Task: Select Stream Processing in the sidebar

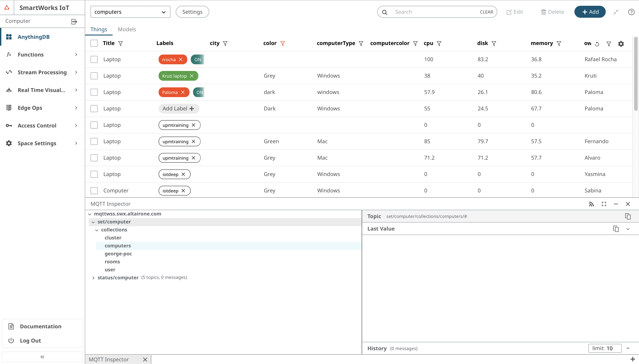Action: [x=42, y=72]
